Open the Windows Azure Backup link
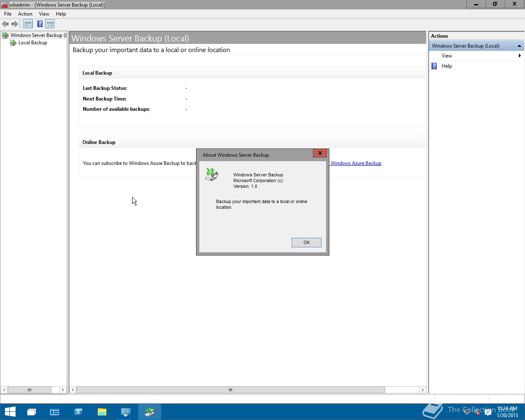 (x=356, y=163)
